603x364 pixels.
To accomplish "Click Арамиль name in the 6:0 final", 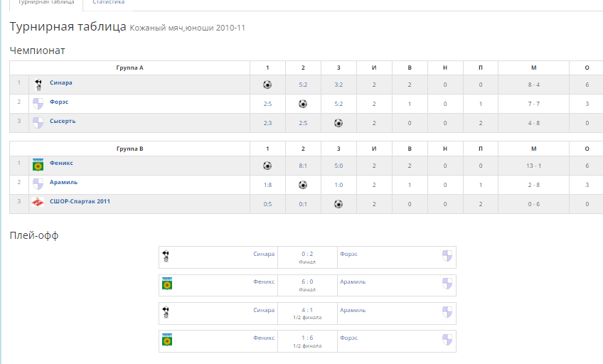I will coord(353,282).
